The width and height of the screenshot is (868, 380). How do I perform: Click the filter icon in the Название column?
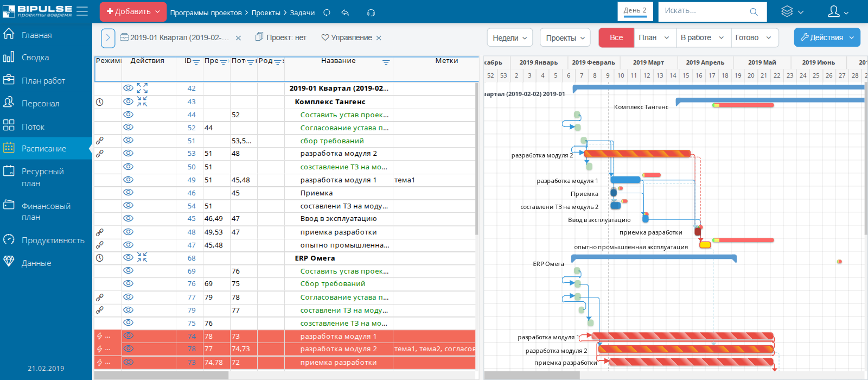(386, 62)
